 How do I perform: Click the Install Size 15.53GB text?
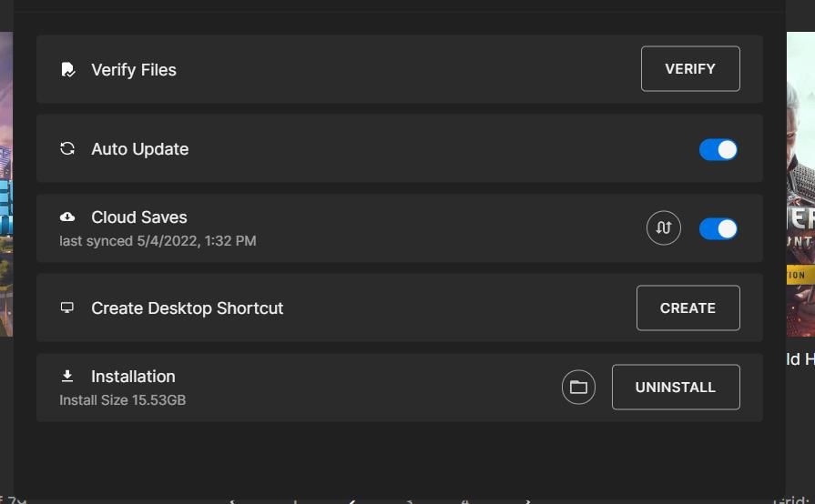[123, 400]
